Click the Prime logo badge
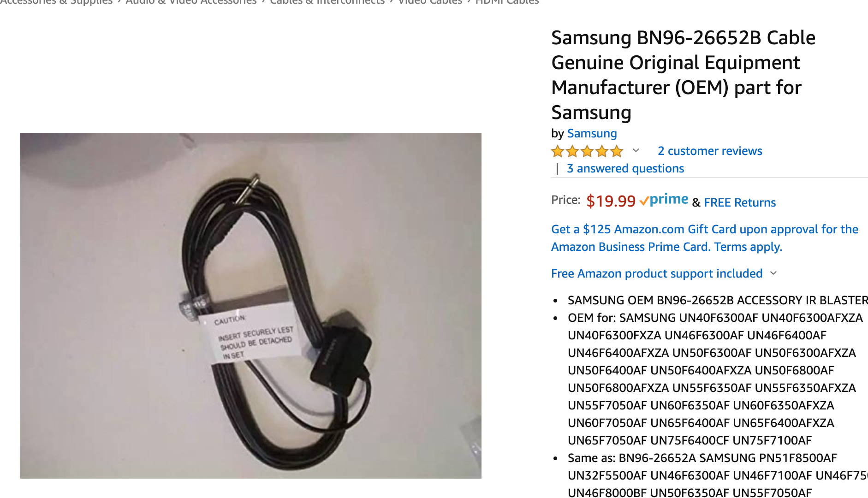Screen dimensions: 868x498 tap(664, 200)
